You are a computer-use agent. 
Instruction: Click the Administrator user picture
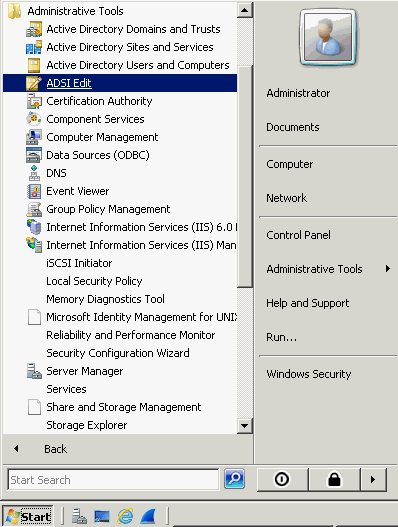pyautogui.click(x=328, y=37)
